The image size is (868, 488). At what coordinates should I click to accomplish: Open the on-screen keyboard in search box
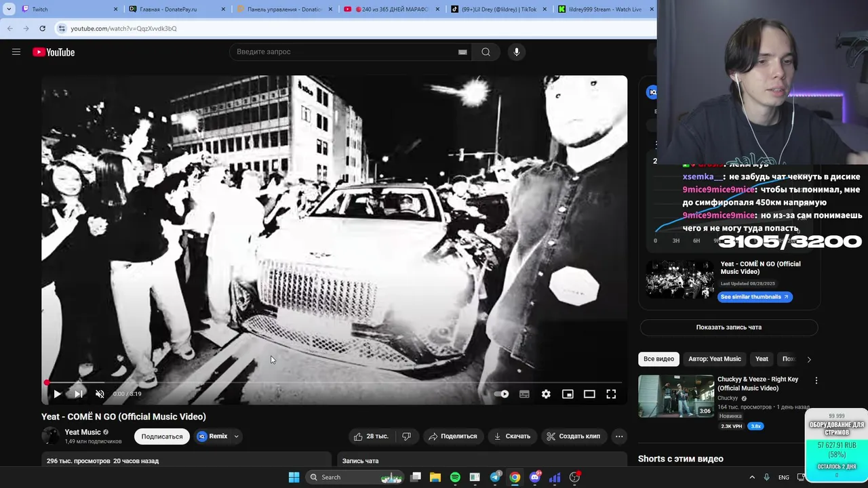pyautogui.click(x=462, y=52)
